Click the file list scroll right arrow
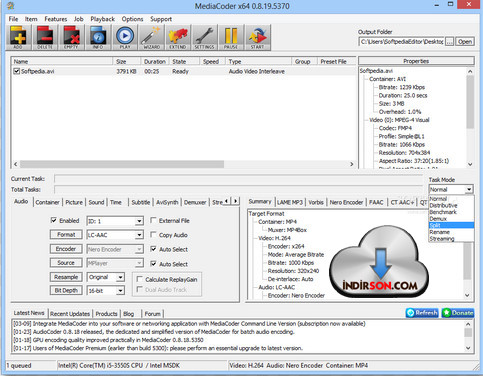Viewport: 483px width, 376px height. click(352, 164)
